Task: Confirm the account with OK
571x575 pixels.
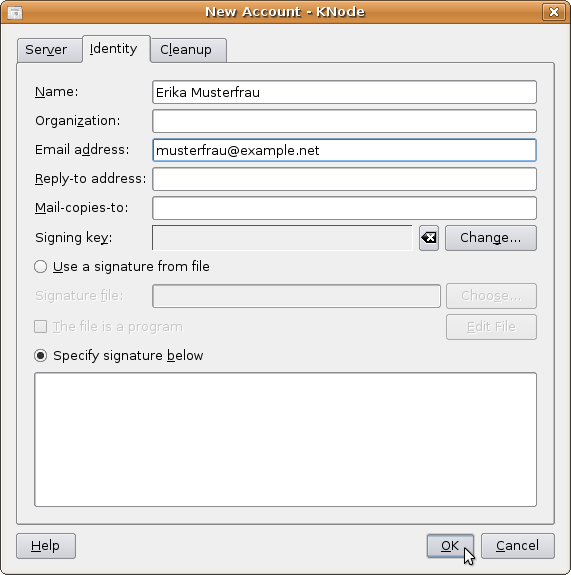Action: [x=450, y=546]
